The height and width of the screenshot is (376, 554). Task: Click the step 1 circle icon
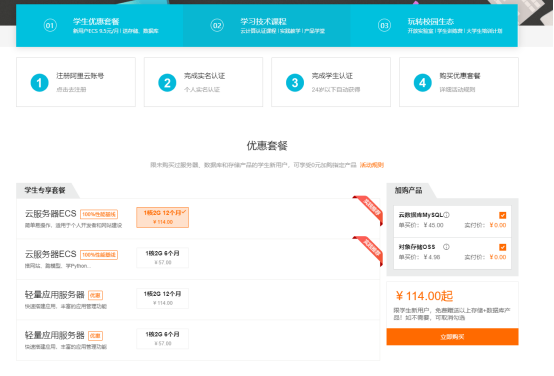[x=39, y=83]
